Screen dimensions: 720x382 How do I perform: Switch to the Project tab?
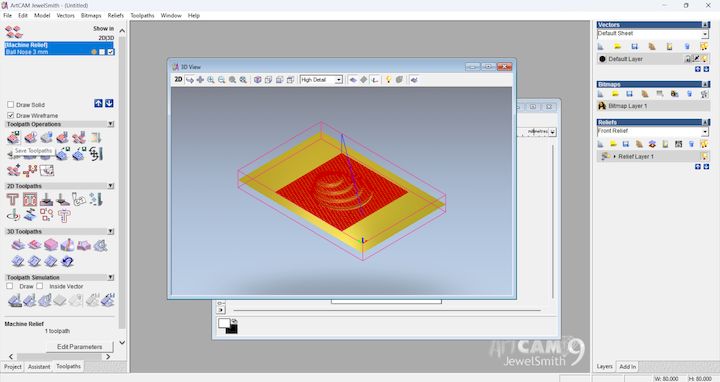12,367
